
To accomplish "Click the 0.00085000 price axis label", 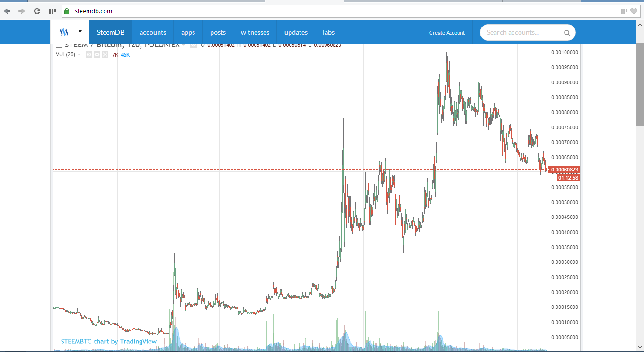I will click(565, 97).
